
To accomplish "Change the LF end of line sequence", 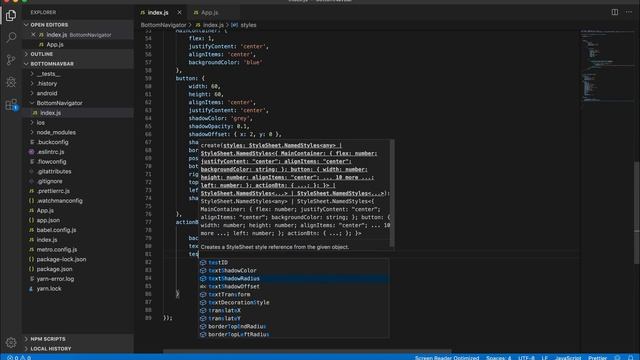I will (x=544, y=358).
